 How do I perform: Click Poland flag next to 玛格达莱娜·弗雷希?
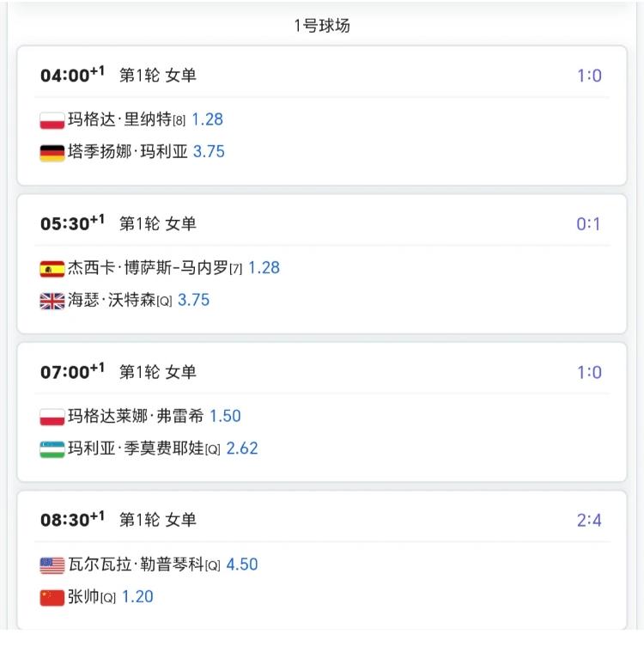(x=52, y=417)
